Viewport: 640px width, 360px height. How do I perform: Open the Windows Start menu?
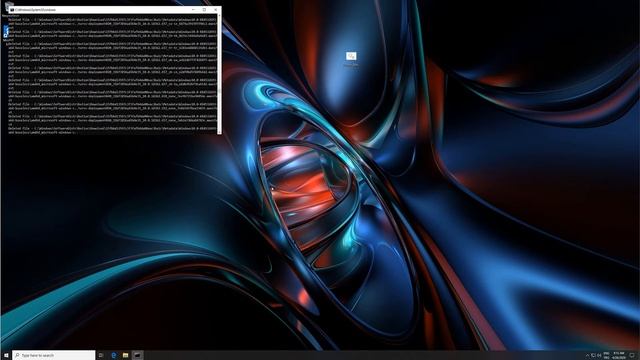(6, 355)
